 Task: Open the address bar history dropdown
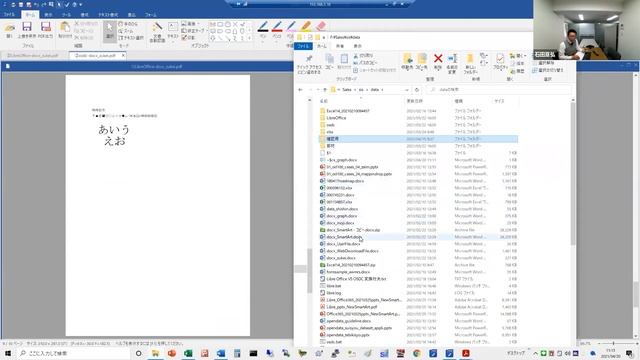[407, 90]
